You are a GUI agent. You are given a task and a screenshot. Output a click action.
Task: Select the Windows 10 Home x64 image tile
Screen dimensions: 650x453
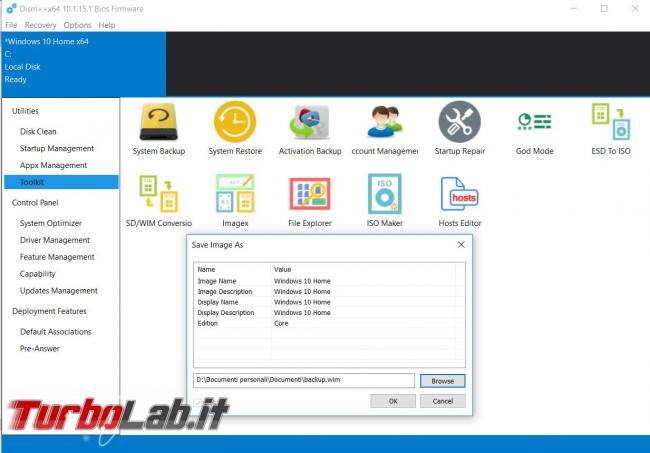pyautogui.click(x=84, y=64)
